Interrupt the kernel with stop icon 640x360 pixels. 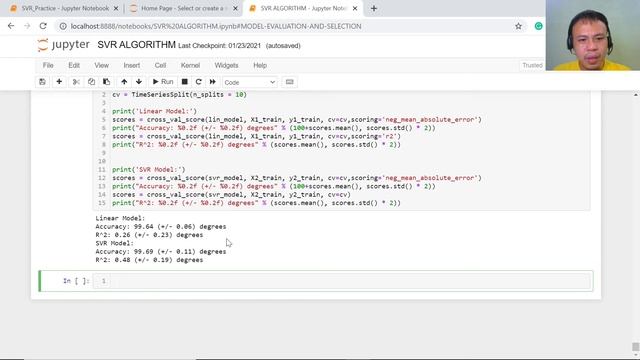[x=184, y=82]
